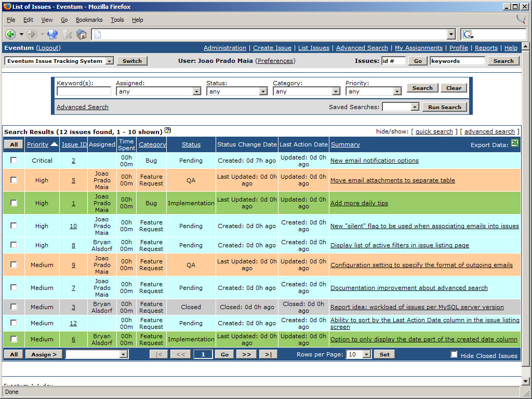This screenshot has width=532, height=399.
Task: Open the Rows per Page dropdown
Action: (359, 354)
